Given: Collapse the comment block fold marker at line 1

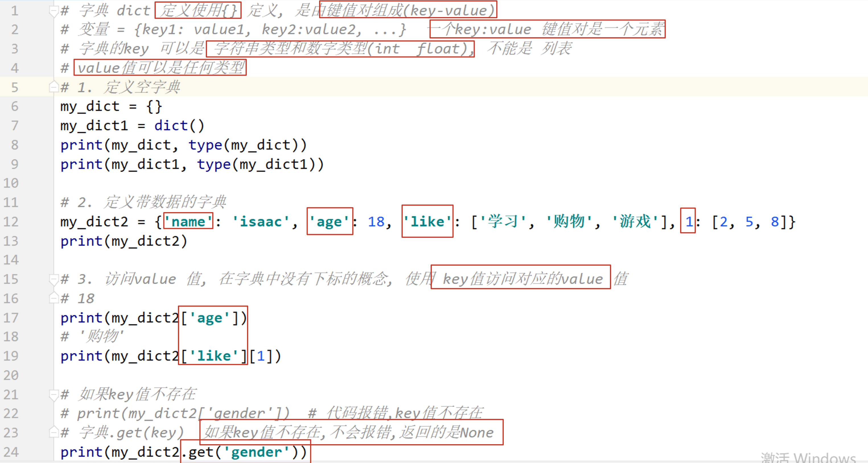Looking at the screenshot, I should (54, 11).
